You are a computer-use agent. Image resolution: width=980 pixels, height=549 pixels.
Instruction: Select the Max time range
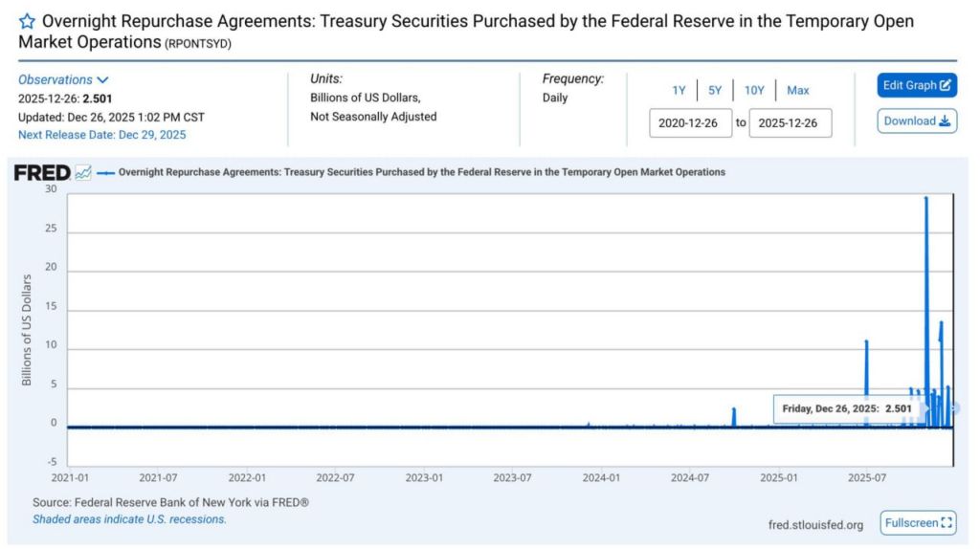[797, 91]
